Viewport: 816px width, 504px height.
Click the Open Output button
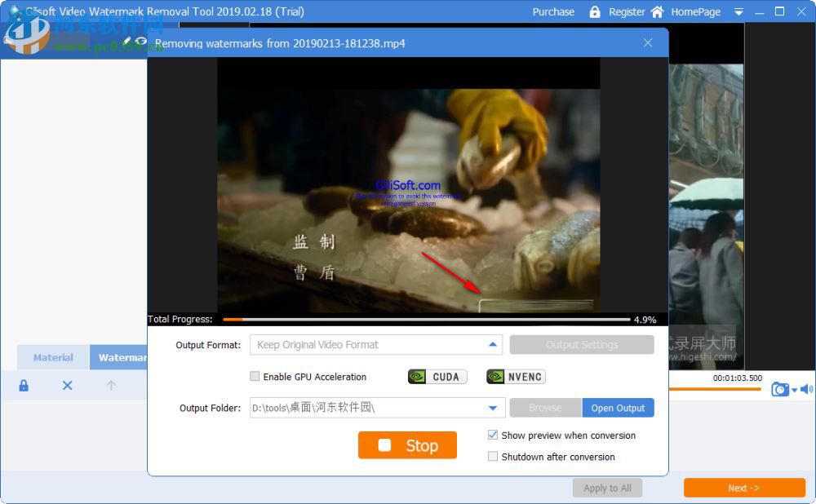[x=618, y=408]
